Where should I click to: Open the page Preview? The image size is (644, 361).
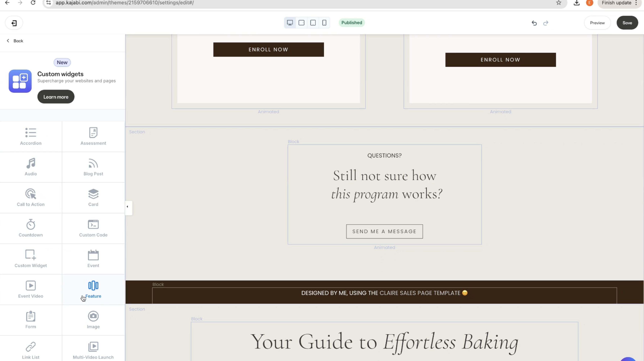(597, 23)
